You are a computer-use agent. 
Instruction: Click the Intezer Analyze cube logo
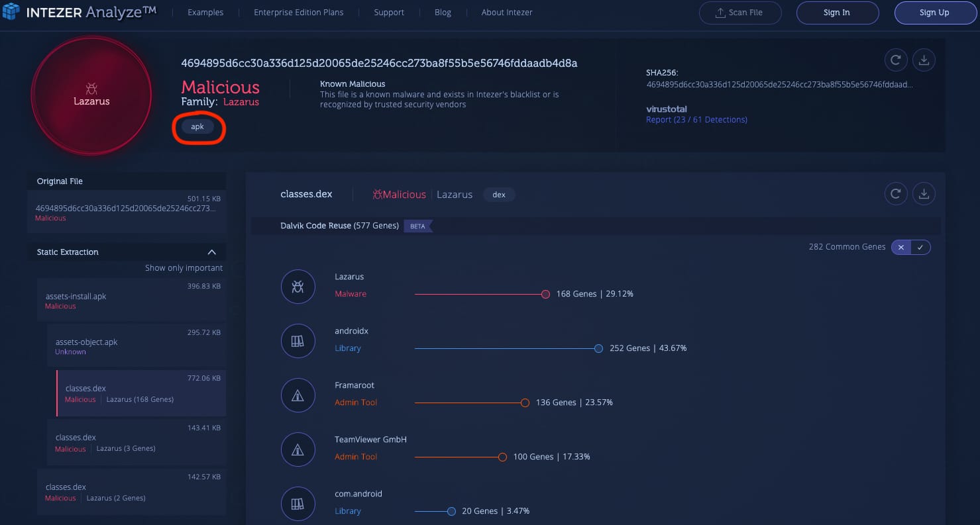click(11, 12)
